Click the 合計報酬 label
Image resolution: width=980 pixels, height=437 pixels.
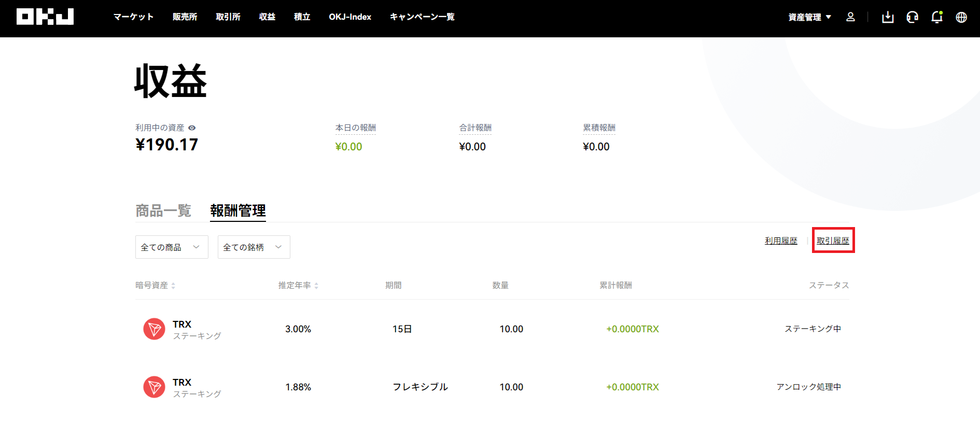click(475, 128)
